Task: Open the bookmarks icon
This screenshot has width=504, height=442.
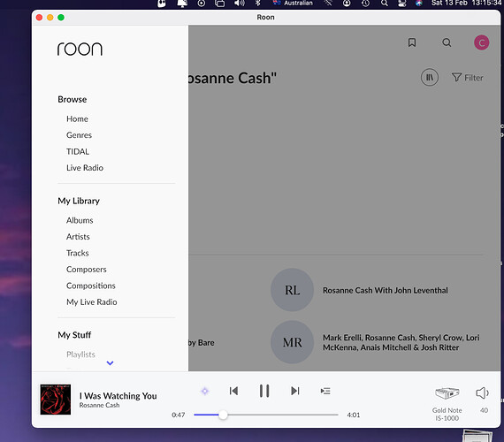Action: (412, 42)
